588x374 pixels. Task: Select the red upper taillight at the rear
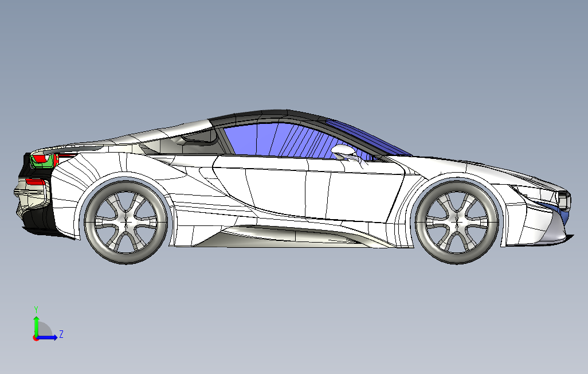pyautogui.click(x=40, y=158)
